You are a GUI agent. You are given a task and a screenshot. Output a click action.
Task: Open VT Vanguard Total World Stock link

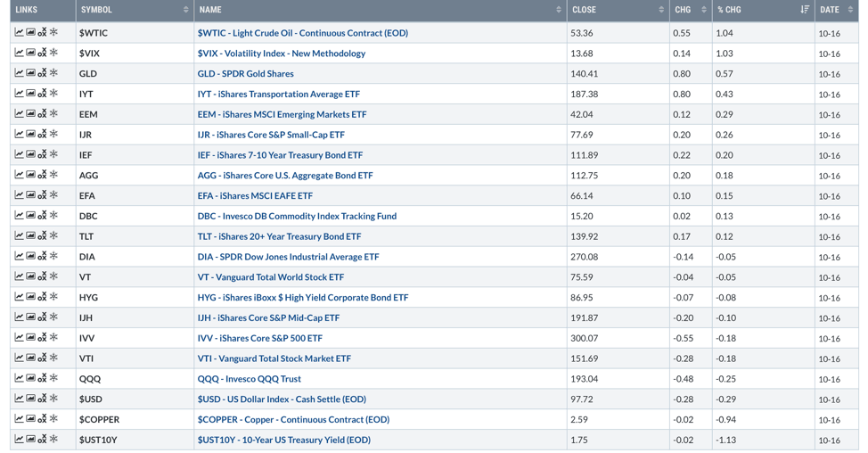[271, 277]
